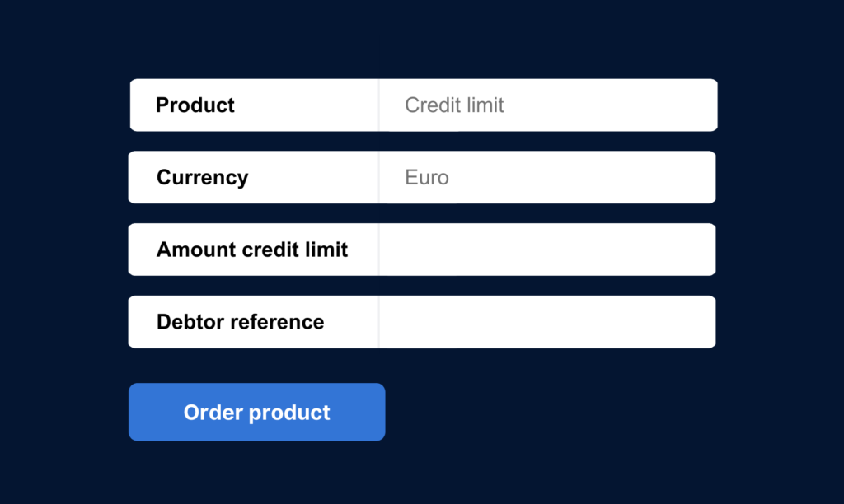
Task: Click the Amount credit limit label
Action: (x=252, y=250)
